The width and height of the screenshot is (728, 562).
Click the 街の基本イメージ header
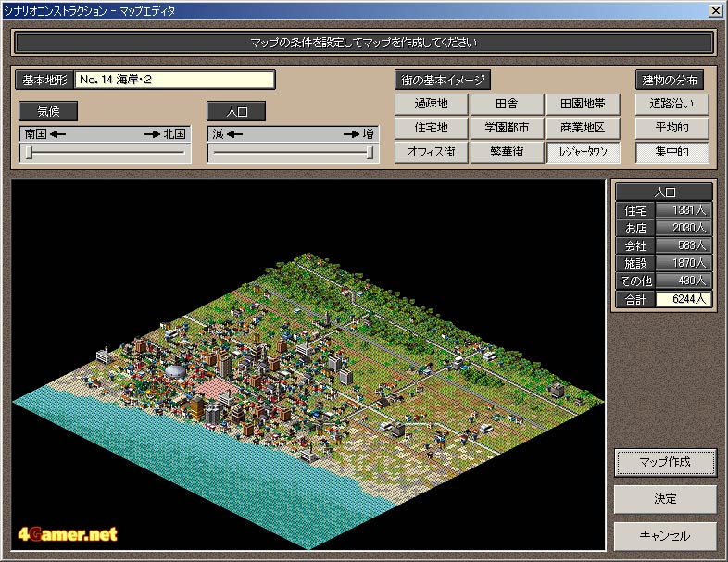[443, 80]
